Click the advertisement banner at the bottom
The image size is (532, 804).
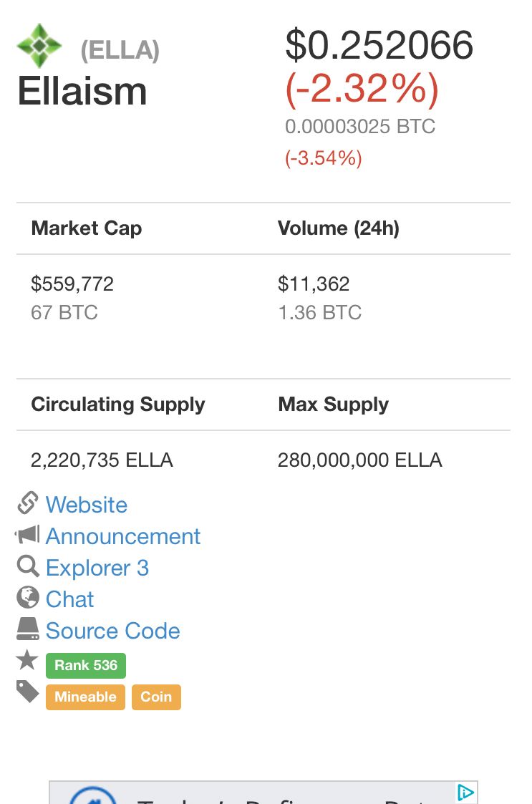263,793
